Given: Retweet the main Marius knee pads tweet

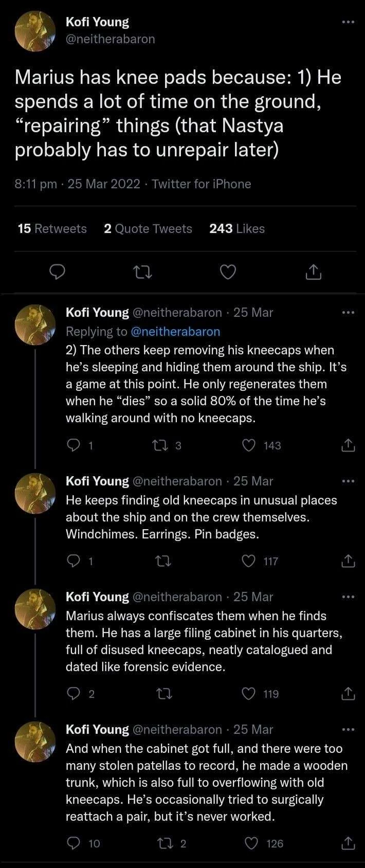Looking at the screenshot, I should (142, 272).
